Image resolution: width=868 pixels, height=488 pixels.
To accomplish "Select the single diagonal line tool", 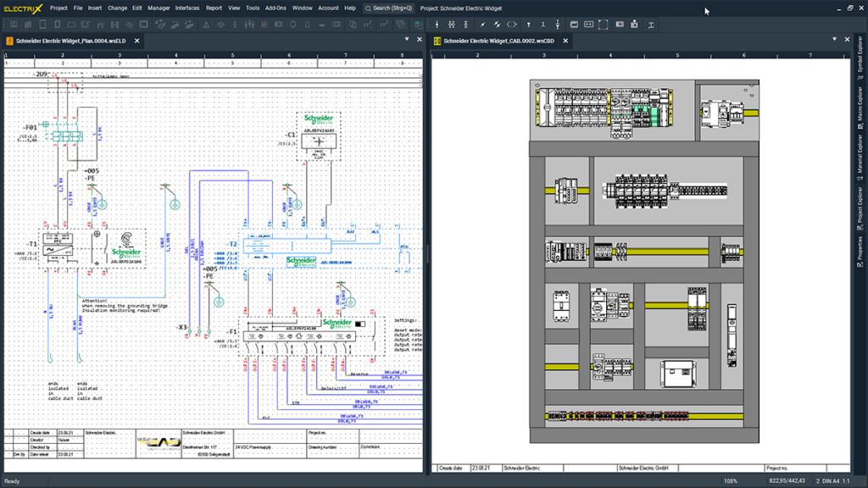I will click(482, 25).
